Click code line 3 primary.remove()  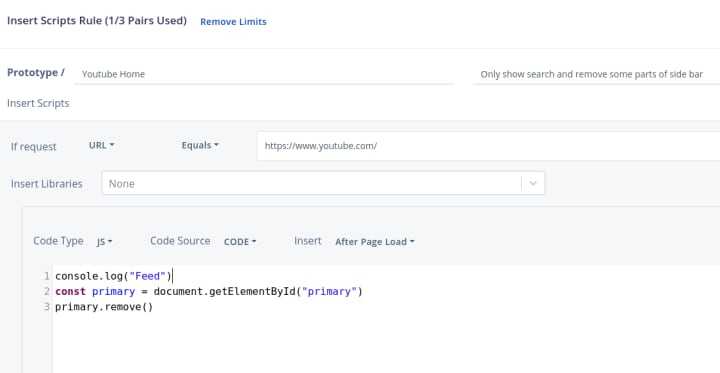[x=104, y=307]
